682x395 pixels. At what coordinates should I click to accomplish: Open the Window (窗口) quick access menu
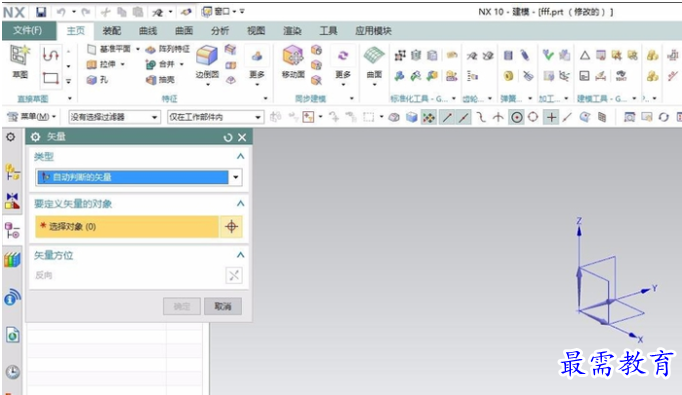[220, 12]
